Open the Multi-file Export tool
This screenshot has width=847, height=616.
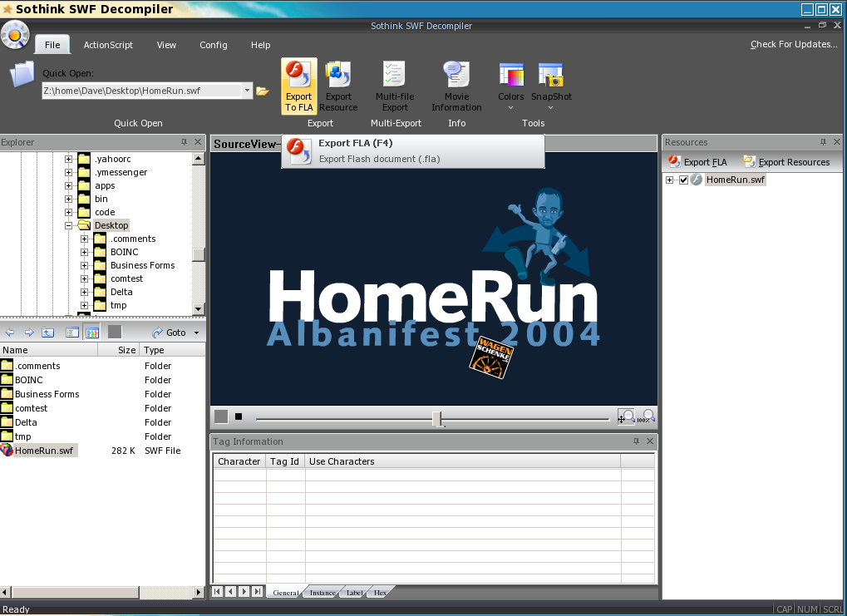point(395,86)
